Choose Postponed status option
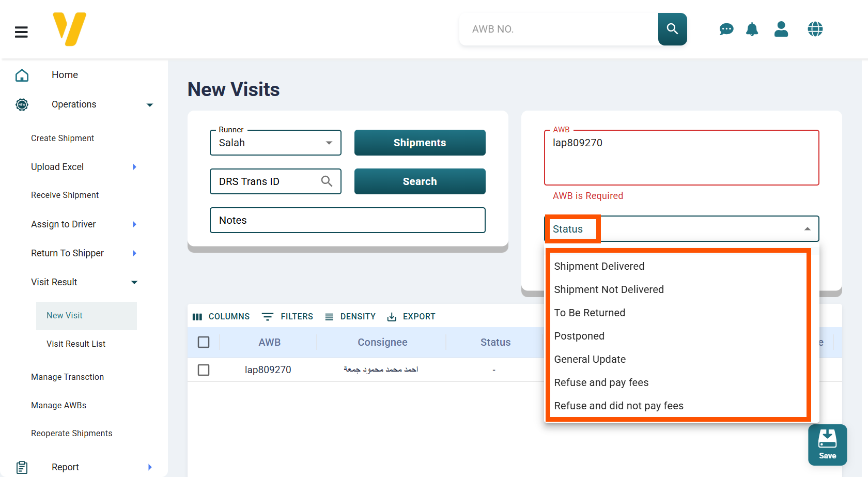The width and height of the screenshot is (868, 477). pos(579,336)
